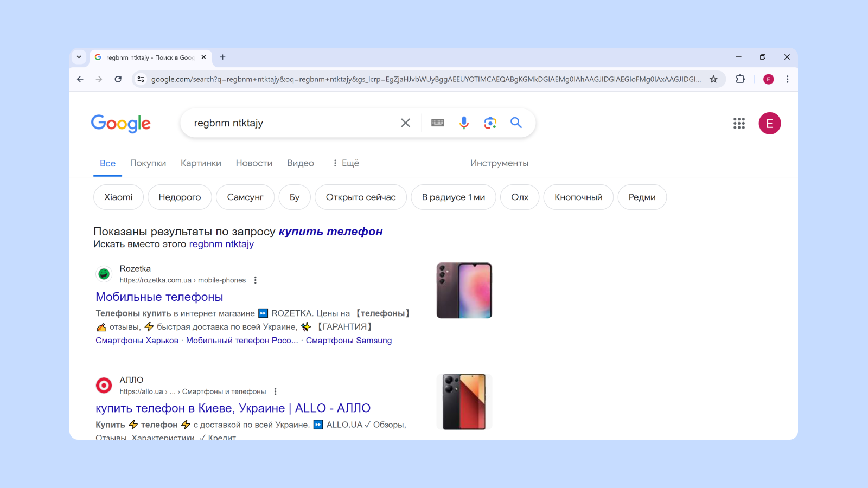
Task: Open the Extensions puzzle icon
Action: point(740,79)
